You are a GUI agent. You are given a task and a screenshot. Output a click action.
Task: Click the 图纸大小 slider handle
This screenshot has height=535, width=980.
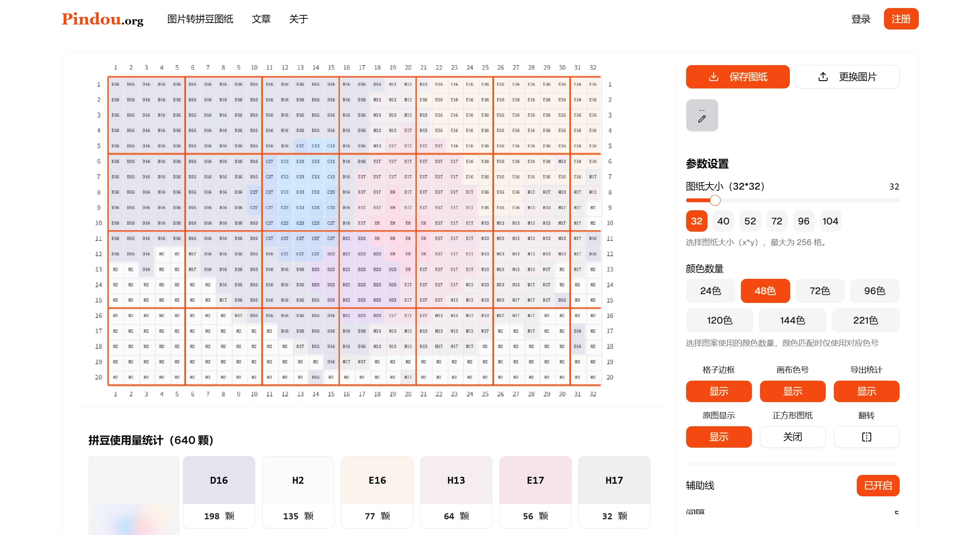tap(715, 200)
